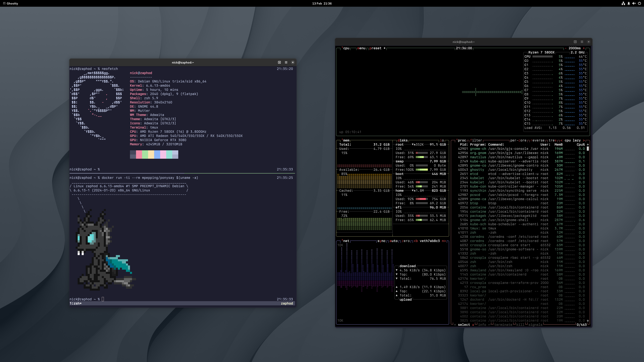Click the muted volume icon in top bar
This screenshot has width=644, height=362.
coord(634,4)
